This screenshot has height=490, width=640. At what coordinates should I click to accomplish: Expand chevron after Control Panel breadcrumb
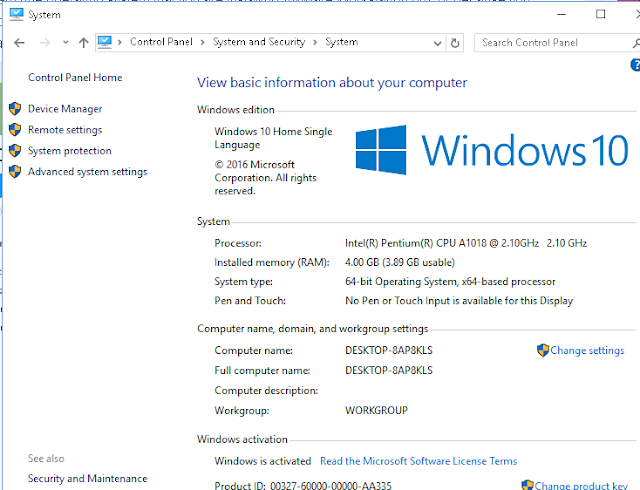tap(202, 42)
